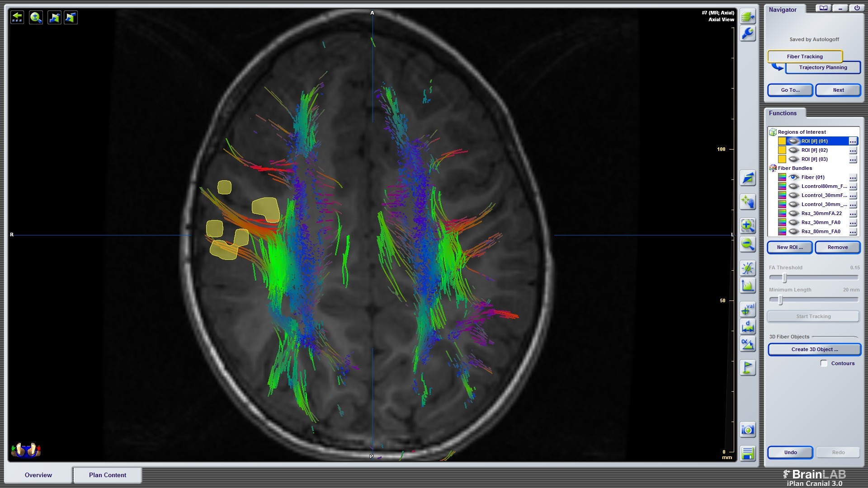Click the Create 3D Object button

[x=814, y=349]
